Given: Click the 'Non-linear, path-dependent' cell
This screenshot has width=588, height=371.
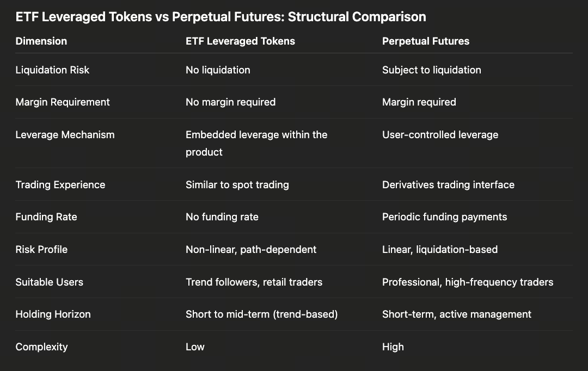Looking at the screenshot, I should (251, 250).
